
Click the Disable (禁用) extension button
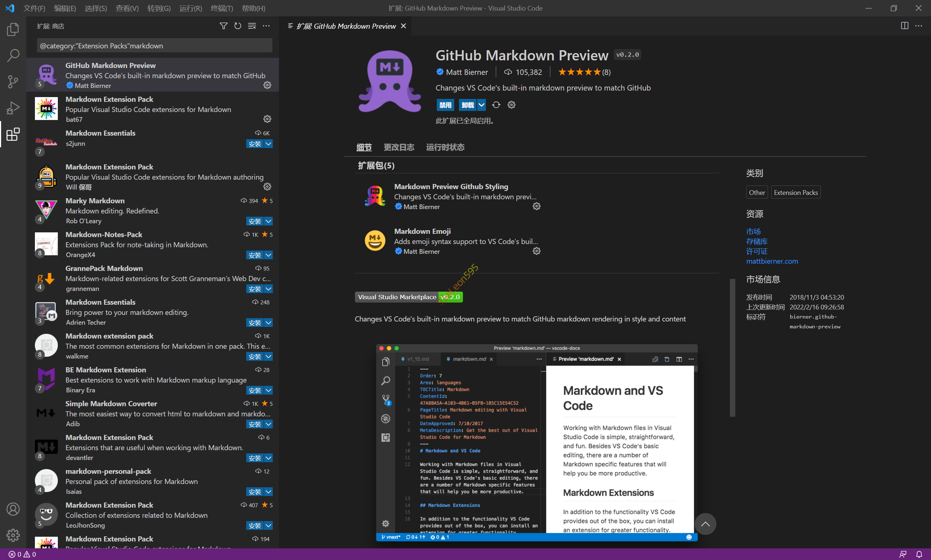click(445, 105)
